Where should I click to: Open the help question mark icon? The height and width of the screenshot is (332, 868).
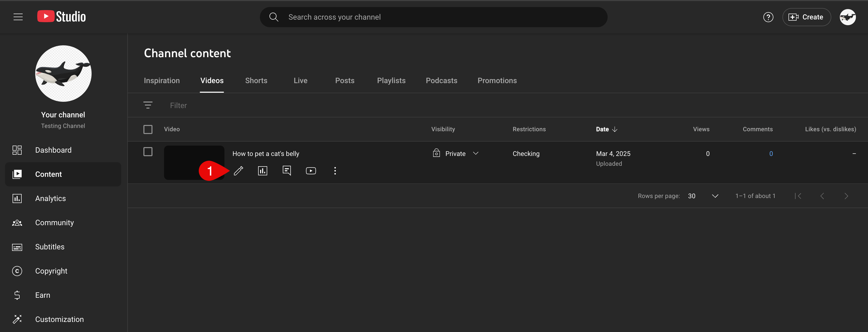point(768,17)
